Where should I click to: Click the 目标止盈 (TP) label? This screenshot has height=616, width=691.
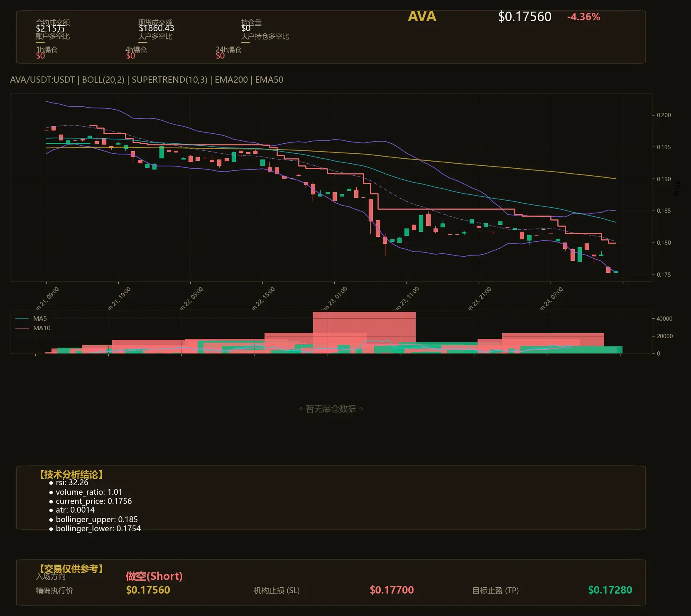tap(495, 591)
